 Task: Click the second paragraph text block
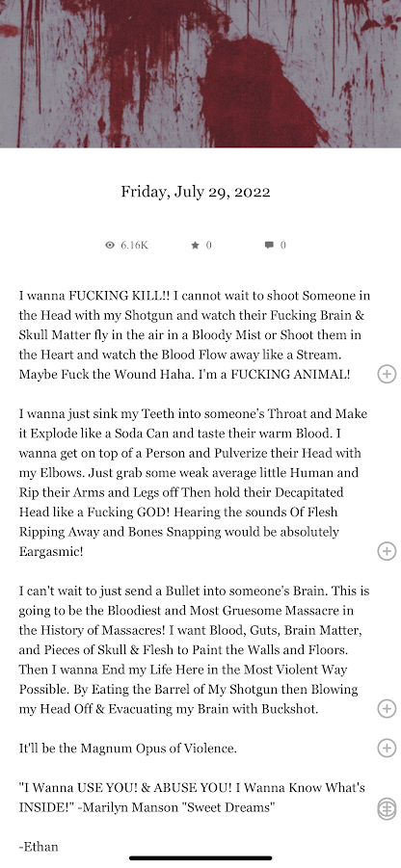[x=194, y=483]
